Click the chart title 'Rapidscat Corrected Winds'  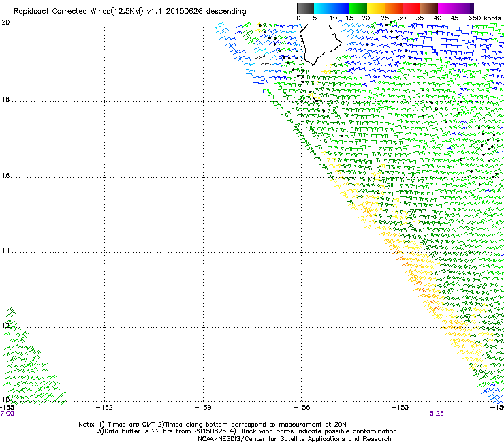(x=63, y=11)
